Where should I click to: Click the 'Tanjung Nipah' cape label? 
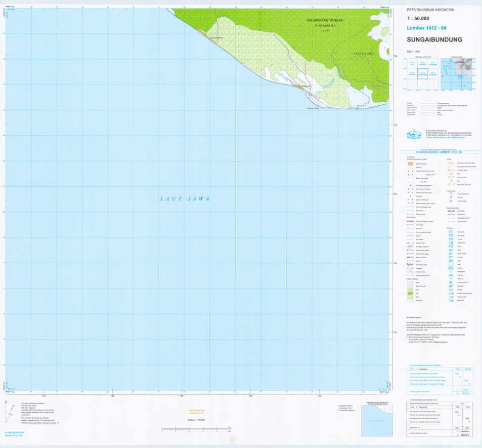[313, 108]
